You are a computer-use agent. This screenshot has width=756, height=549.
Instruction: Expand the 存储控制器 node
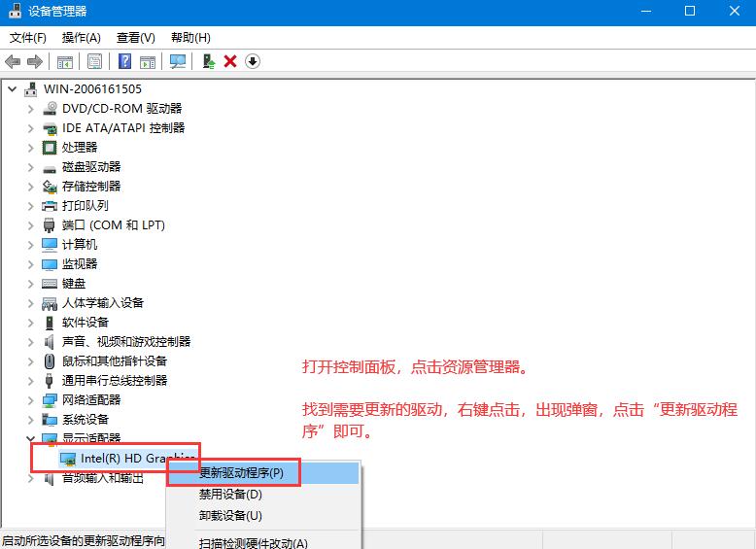(x=31, y=187)
